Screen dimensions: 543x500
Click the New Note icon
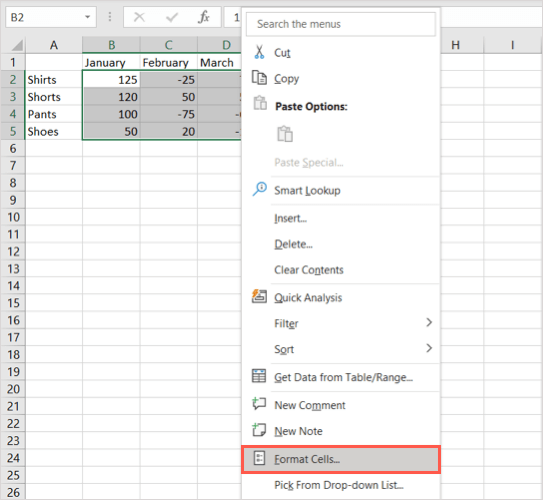coord(259,430)
